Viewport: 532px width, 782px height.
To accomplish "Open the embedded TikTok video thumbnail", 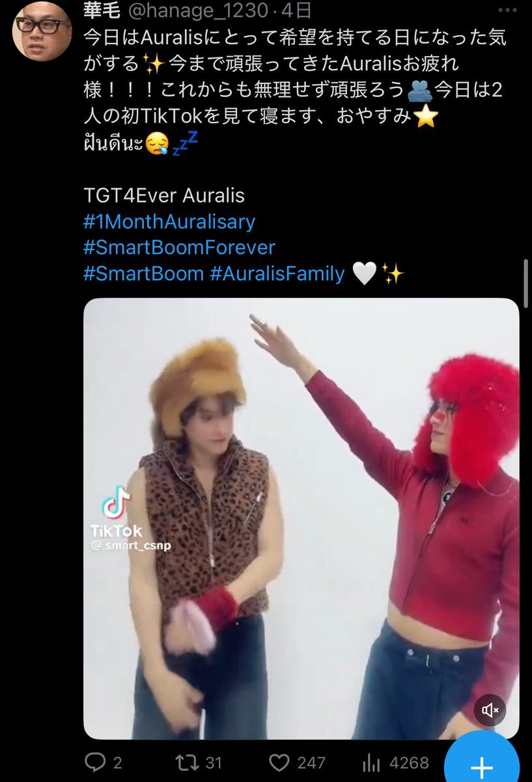I will (x=301, y=519).
